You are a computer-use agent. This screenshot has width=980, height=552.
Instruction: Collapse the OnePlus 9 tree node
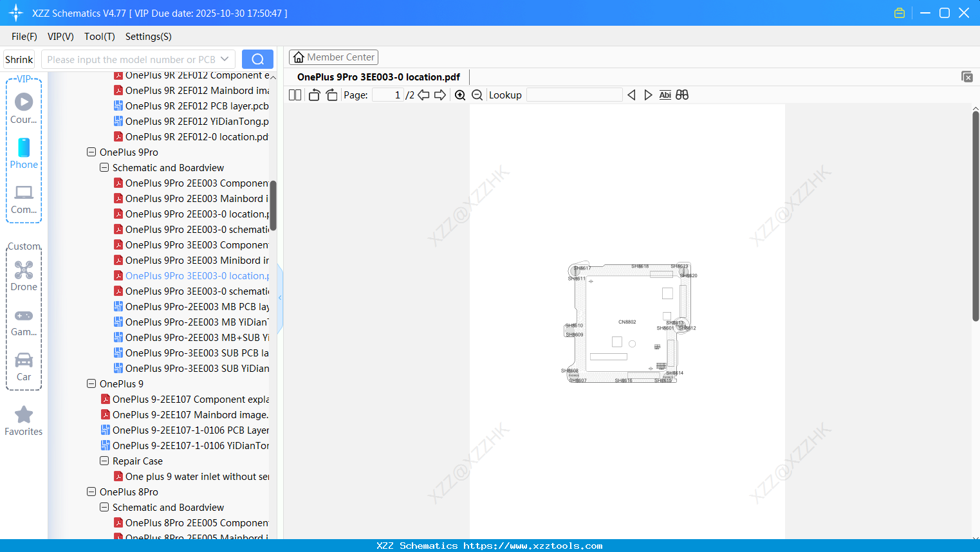(91, 384)
